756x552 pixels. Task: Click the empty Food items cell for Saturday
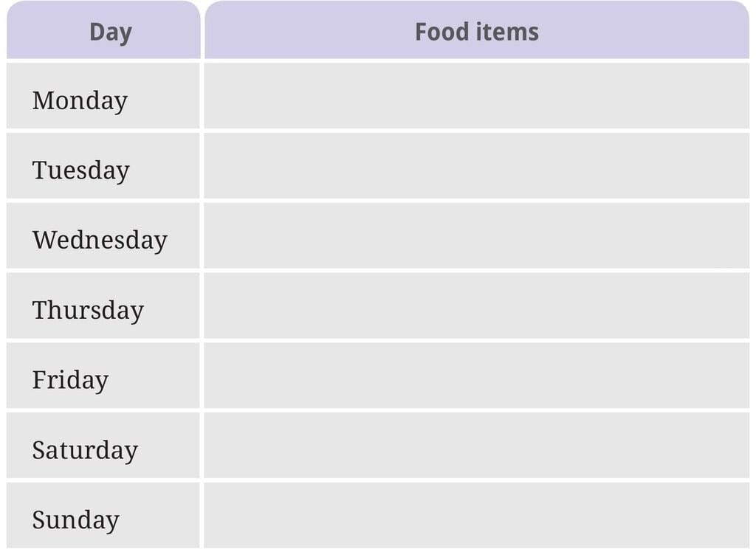(476, 446)
